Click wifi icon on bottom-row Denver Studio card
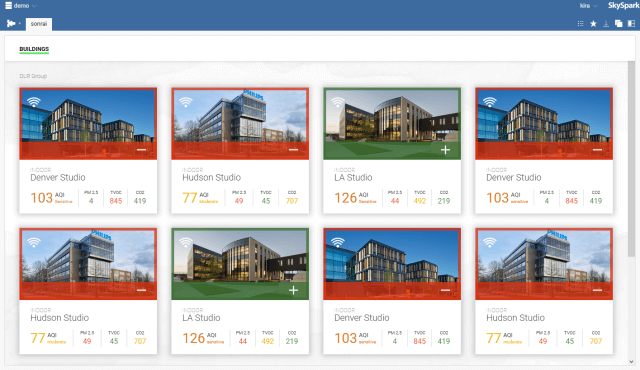Viewport: 640px width, 370px height. click(x=338, y=242)
